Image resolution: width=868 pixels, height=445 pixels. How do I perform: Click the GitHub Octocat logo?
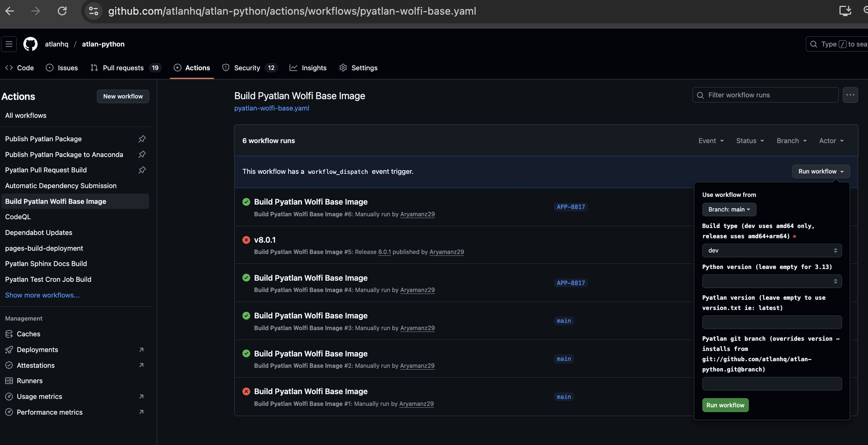pyautogui.click(x=30, y=44)
